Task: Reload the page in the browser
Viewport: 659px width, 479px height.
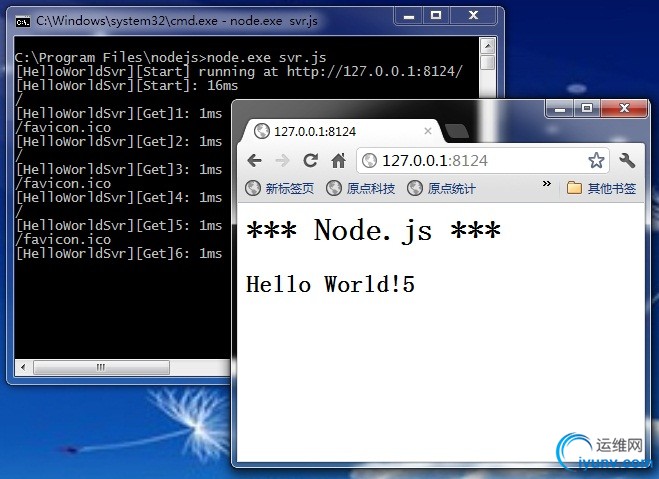Action: [x=311, y=161]
